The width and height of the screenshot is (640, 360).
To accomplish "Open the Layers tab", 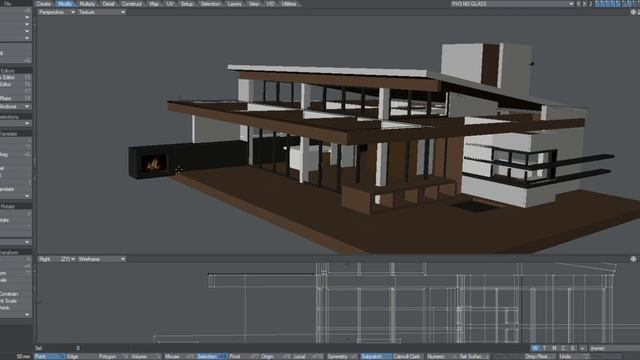I will pyautogui.click(x=235, y=4).
